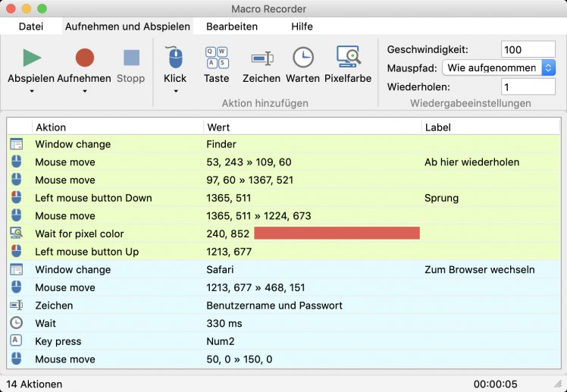Add a Taste keyboard action
Image resolution: width=567 pixels, height=392 pixels.
tap(217, 58)
